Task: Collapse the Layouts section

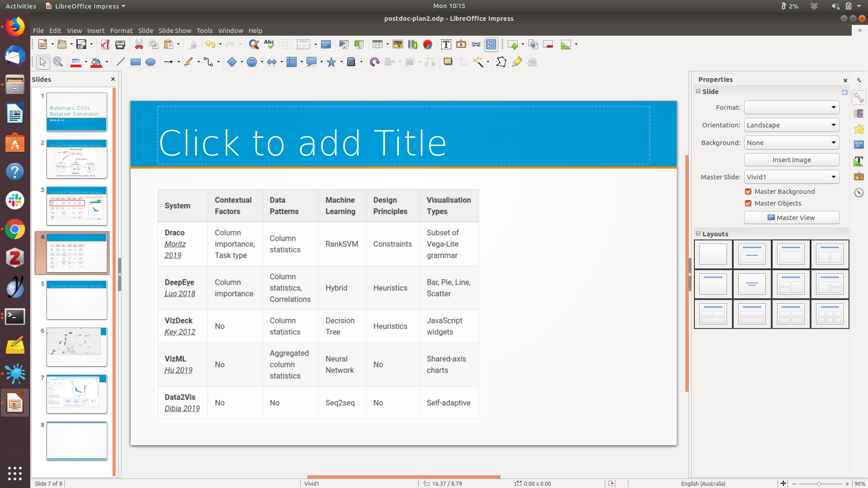Action: click(x=698, y=234)
